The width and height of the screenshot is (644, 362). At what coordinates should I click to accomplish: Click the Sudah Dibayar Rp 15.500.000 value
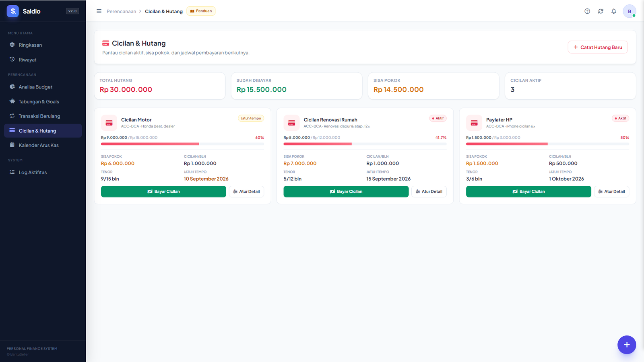coord(262,90)
